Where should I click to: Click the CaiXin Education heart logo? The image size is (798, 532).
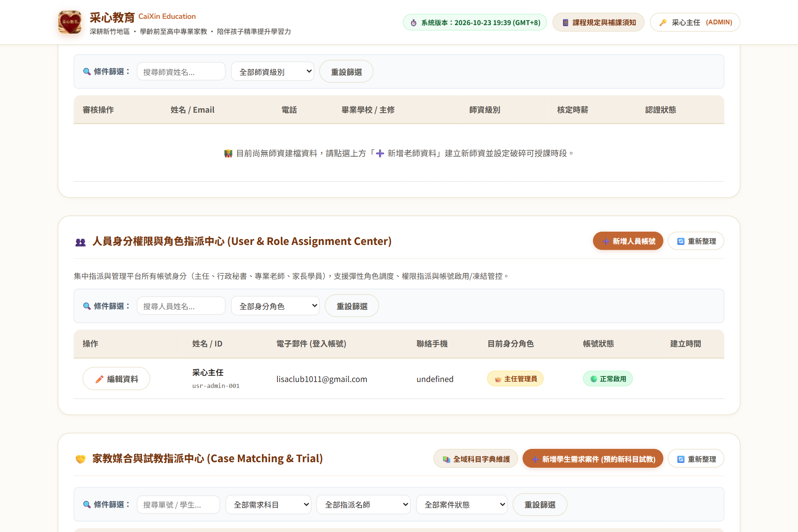point(70,22)
